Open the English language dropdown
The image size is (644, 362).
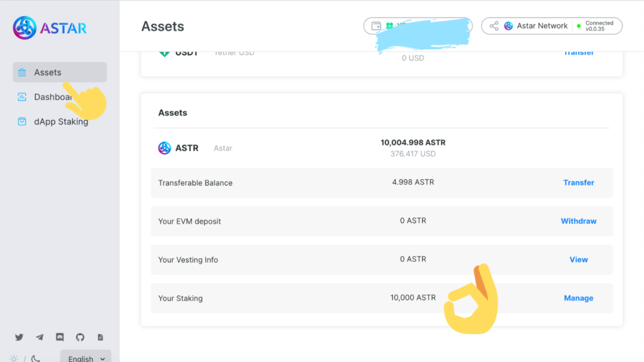pyautogui.click(x=86, y=357)
